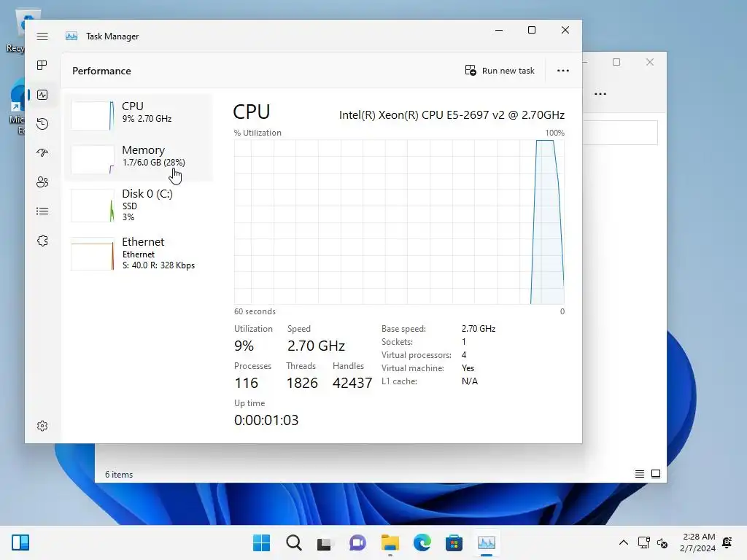Open Task Manager Settings gear icon
Screen dimensions: 747x560
click(x=42, y=426)
